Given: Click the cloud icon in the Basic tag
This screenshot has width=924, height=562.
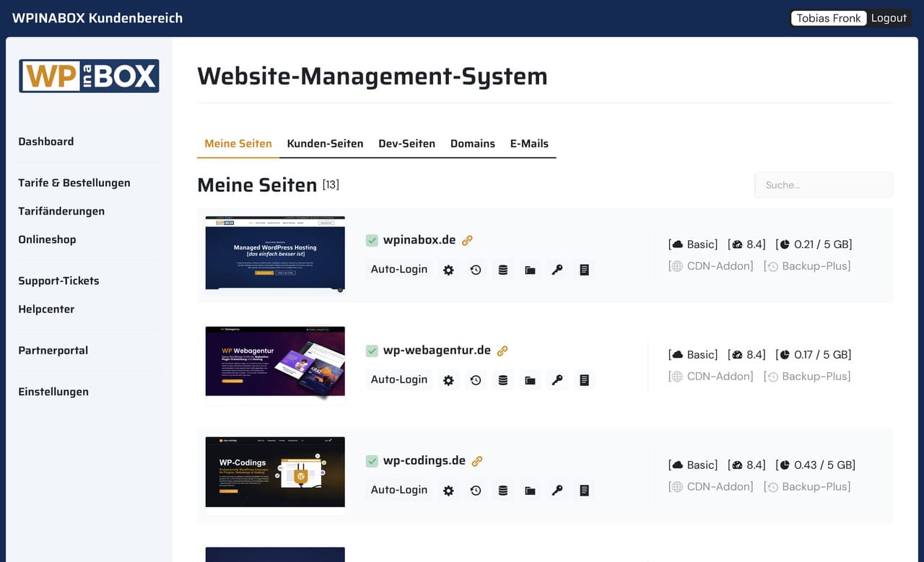Looking at the screenshot, I should point(680,244).
